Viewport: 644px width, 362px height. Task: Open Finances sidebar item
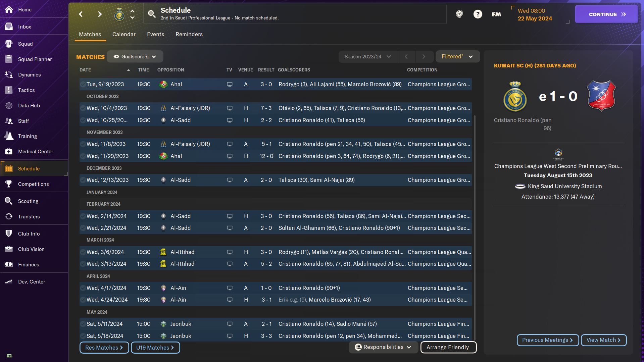(34, 264)
